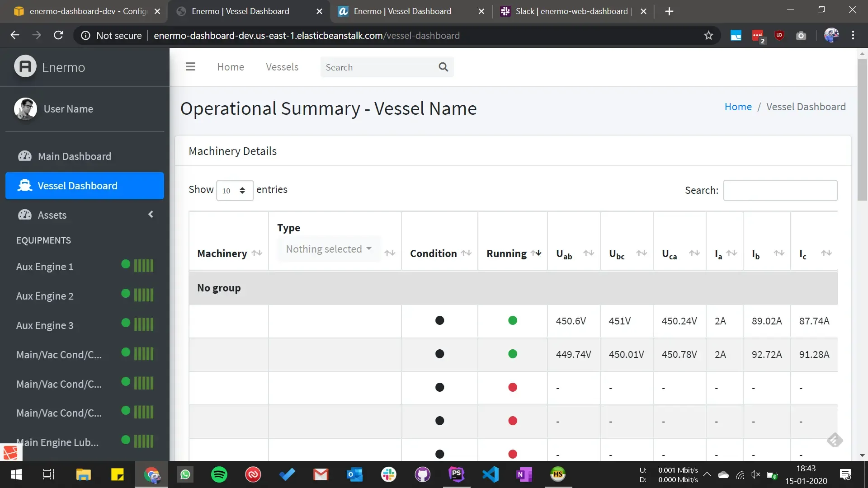Click the Home breadcrumb link
Image resolution: width=868 pixels, height=488 pixels.
(x=738, y=107)
